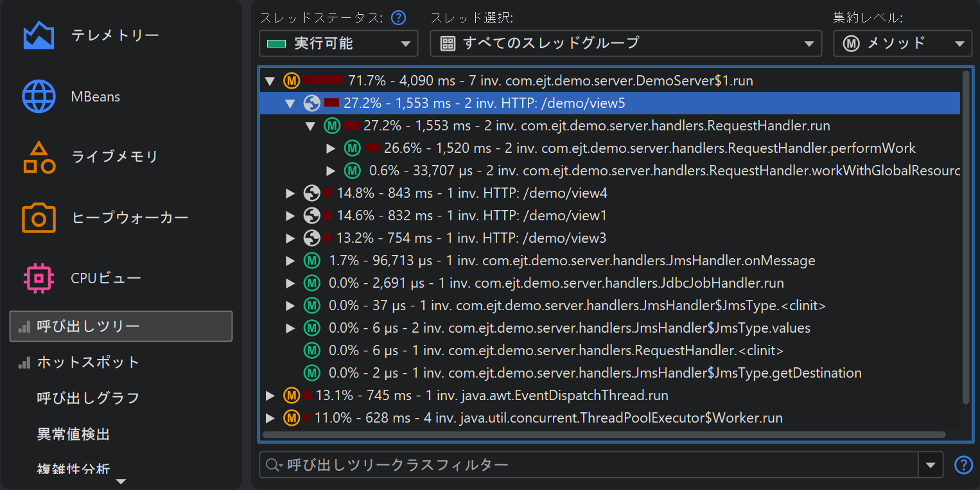
Task: Click the call tree horizontal scrollbar
Action: [x=604, y=435]
